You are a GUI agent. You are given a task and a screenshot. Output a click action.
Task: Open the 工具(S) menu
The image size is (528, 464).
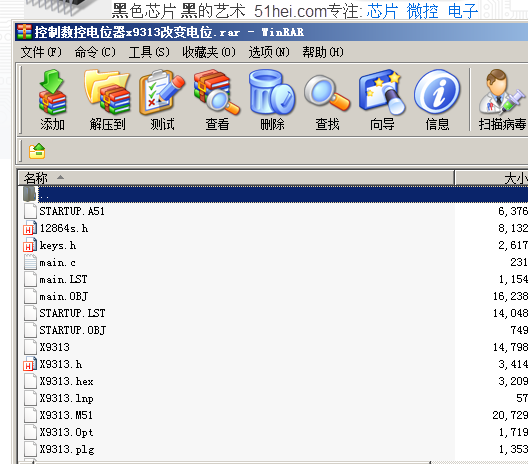pyautogui.click(x=149, y=52)
